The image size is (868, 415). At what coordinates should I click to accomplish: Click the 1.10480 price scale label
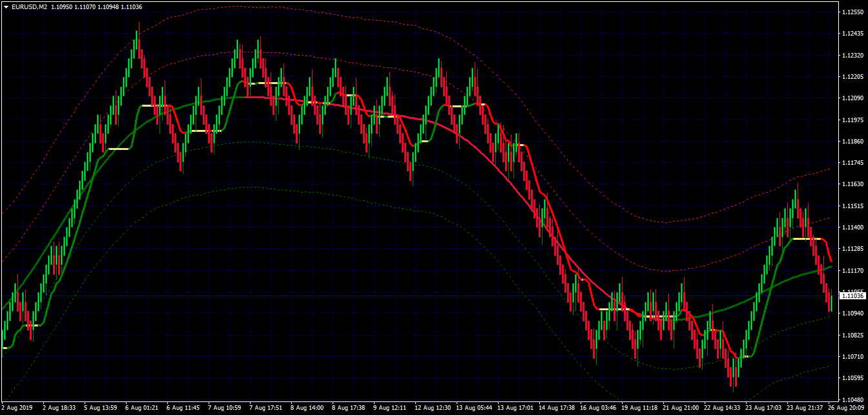(x=852, y=399)
